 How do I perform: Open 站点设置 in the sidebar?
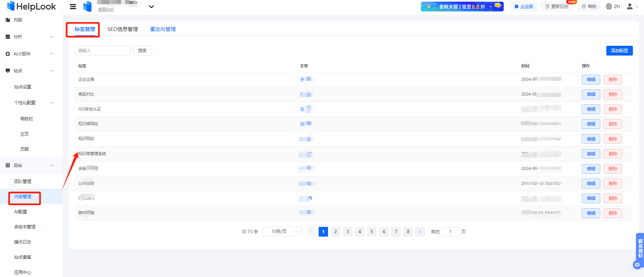tap(23, 87)
